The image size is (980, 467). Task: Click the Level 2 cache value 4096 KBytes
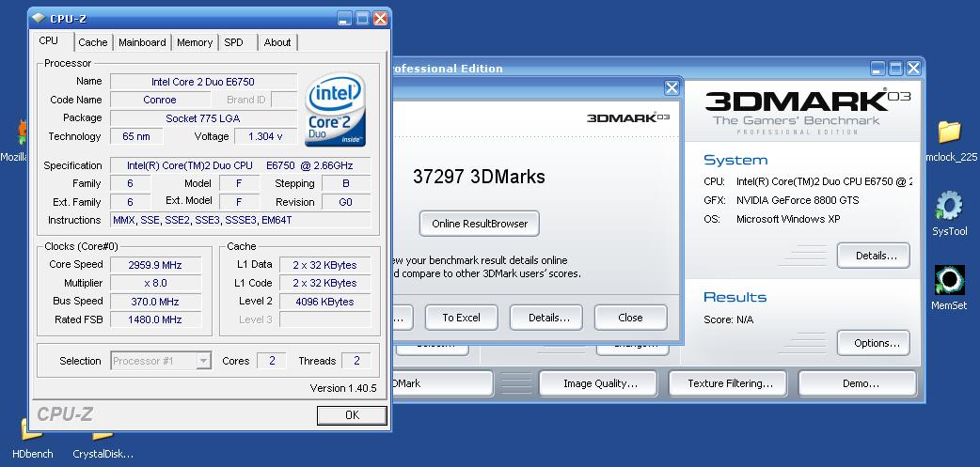coord(325,302)
